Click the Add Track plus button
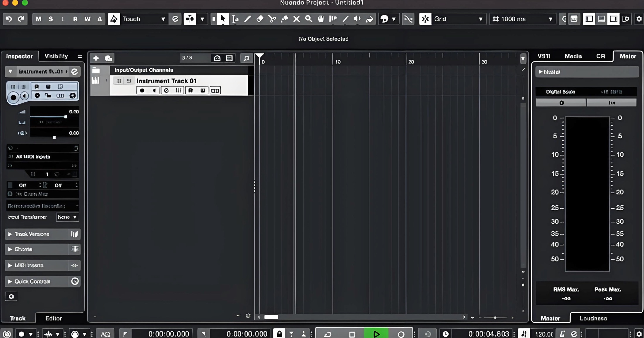The height and width of the screenshot is (338, 644). pos(96,58)
